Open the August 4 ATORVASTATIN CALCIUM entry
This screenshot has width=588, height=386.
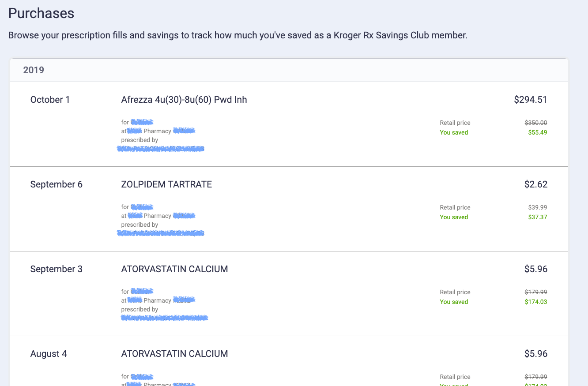tap(174, 354)
